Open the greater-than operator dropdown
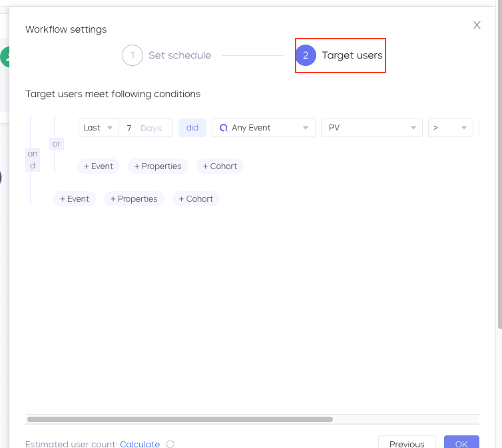The height and width of the screenshot is (448, 502). [451, 128]
